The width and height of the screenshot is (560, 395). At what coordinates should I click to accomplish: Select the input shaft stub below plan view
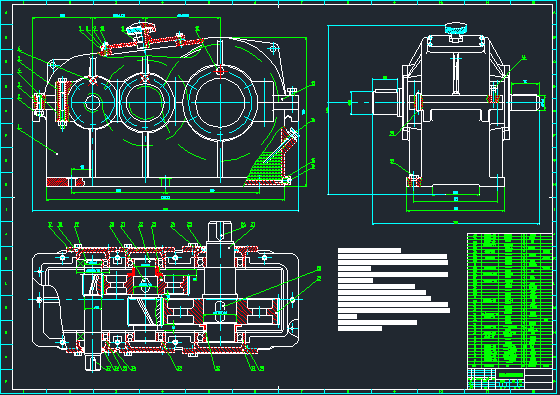pyautogui.click(x=92, y=361)
